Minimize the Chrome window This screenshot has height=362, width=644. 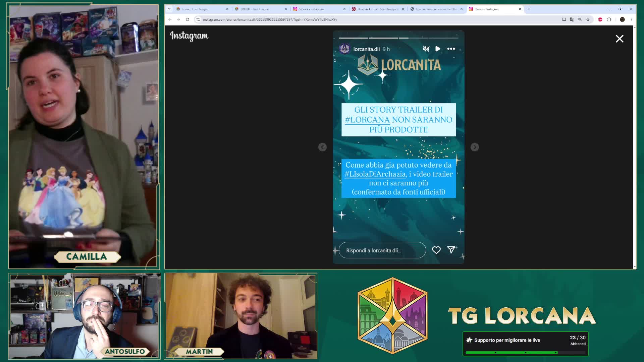tap(608, 9)
